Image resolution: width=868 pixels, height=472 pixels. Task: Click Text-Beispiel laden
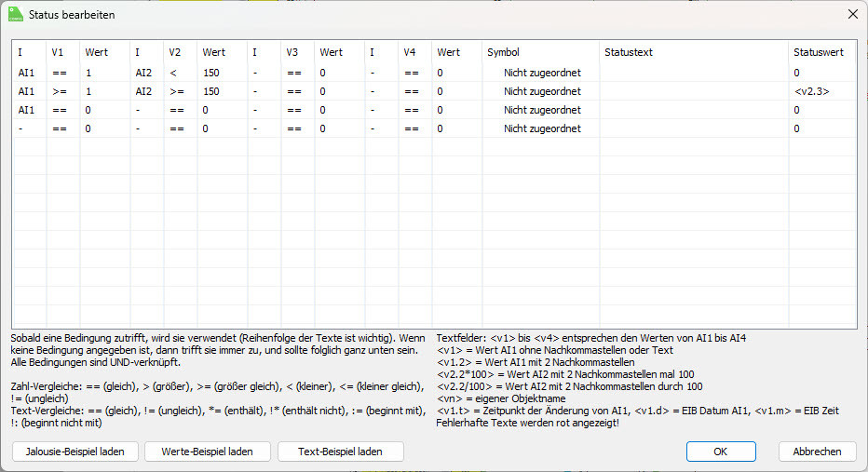pyautogui.click(x=340, y=452)
